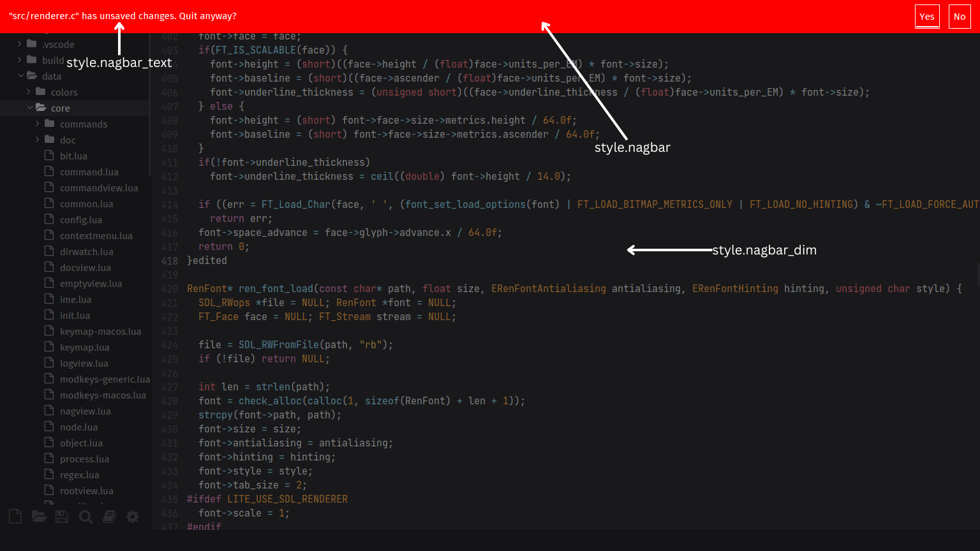Confirm quitting with the Yes button

(x=927, y=17)
